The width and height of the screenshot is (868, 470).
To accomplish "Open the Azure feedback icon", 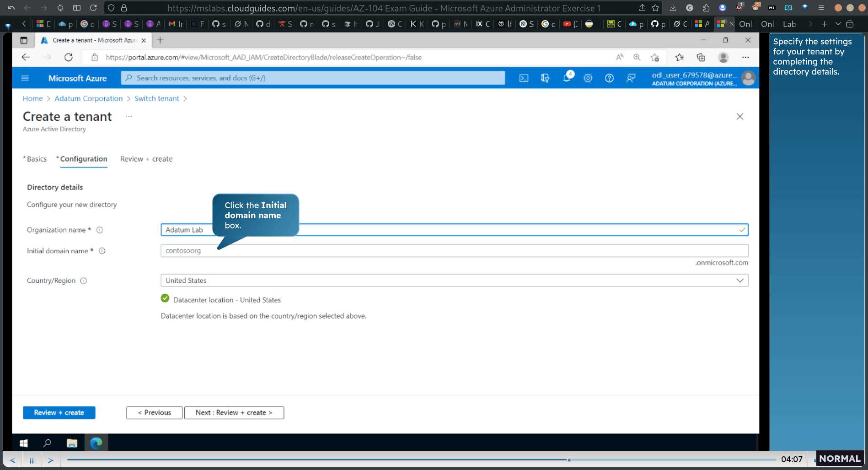I will pyautogui.click(x=631, y=78).
